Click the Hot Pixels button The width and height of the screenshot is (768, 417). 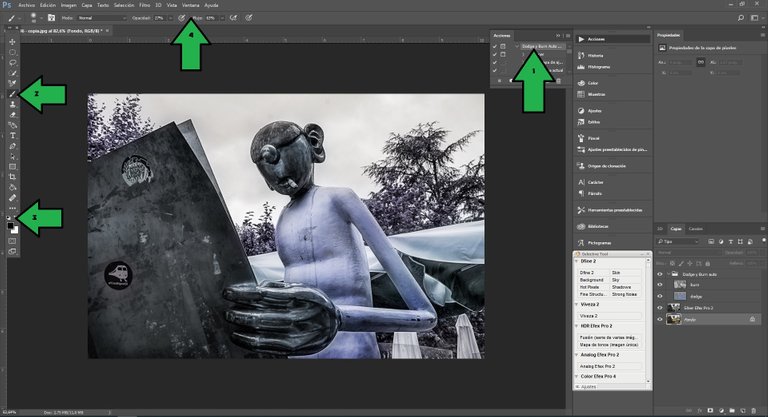point(593,287)
